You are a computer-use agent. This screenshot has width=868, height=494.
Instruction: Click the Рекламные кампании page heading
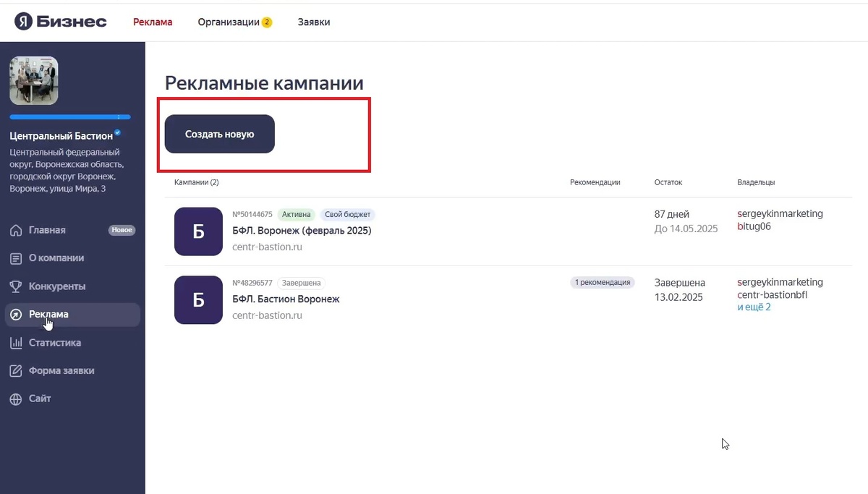(264, 83)
